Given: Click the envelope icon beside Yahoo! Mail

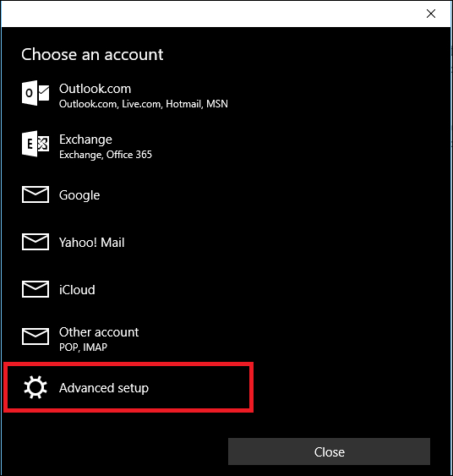Looking at the screenshot, I should point(35,242).
